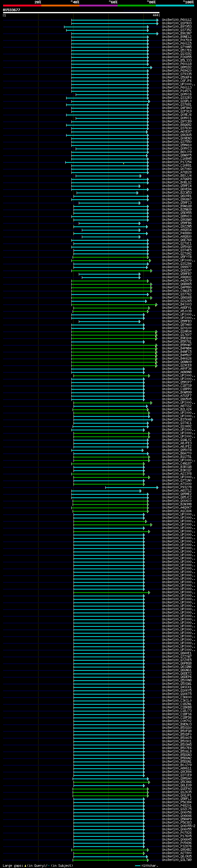Click the query name AV533677
The height and width of the screenshot is (868, 197).
pyautogui.click(x=11, y=10)
